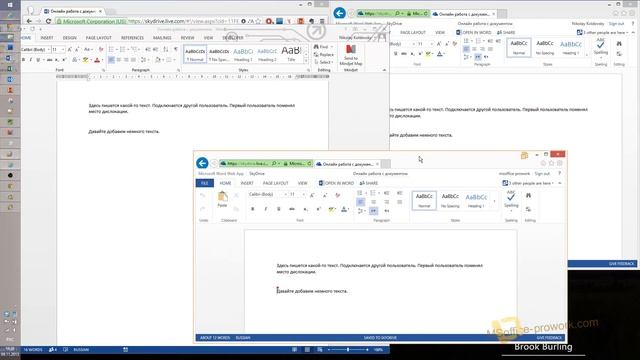Image resolution: width=640 pixels, height=360 pixels.
Task: Click SkyDrive link in front Web App header
Action: click(x=257, y=173)
